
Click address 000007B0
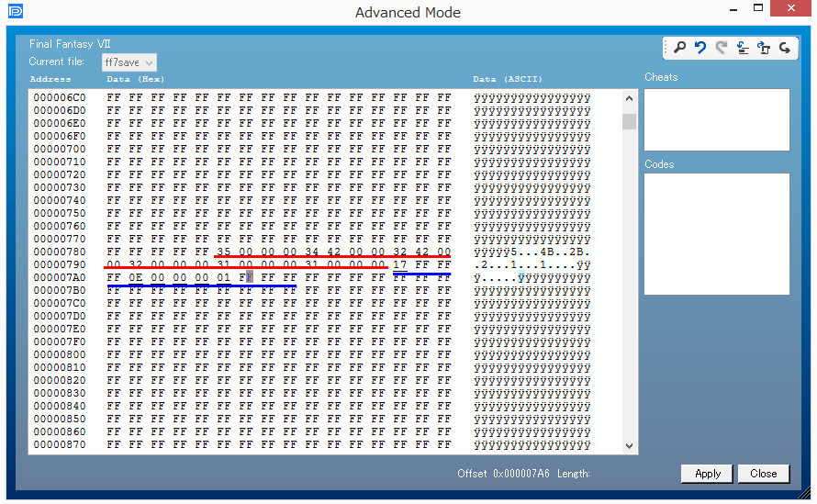[60, 290]
